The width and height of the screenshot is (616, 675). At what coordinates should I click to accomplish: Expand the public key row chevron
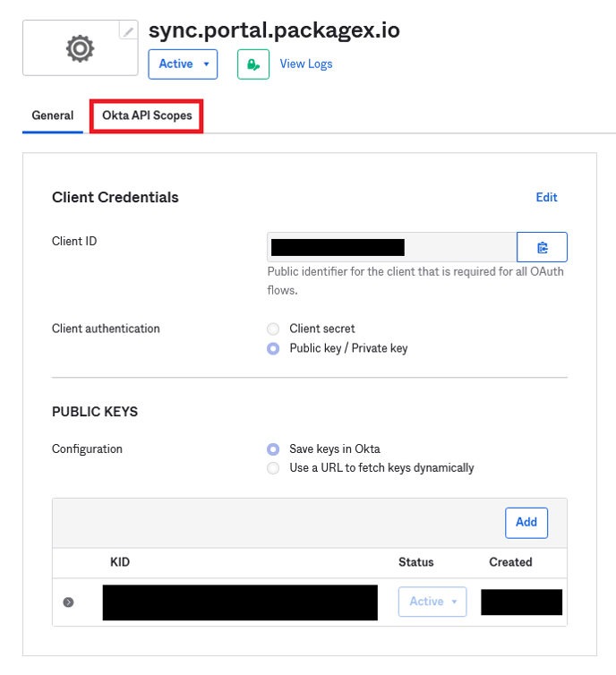pos(68,602)
